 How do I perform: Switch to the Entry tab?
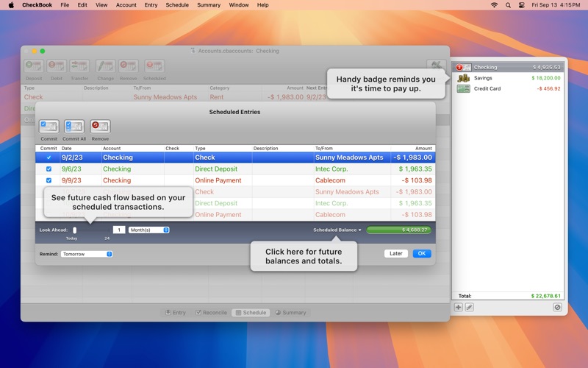coord(176,312)
